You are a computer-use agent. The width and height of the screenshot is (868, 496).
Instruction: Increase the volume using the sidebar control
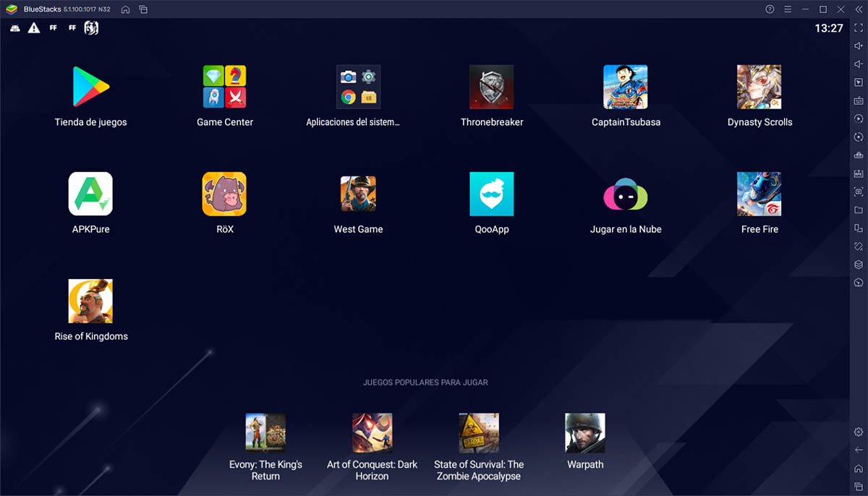point(859,46)
